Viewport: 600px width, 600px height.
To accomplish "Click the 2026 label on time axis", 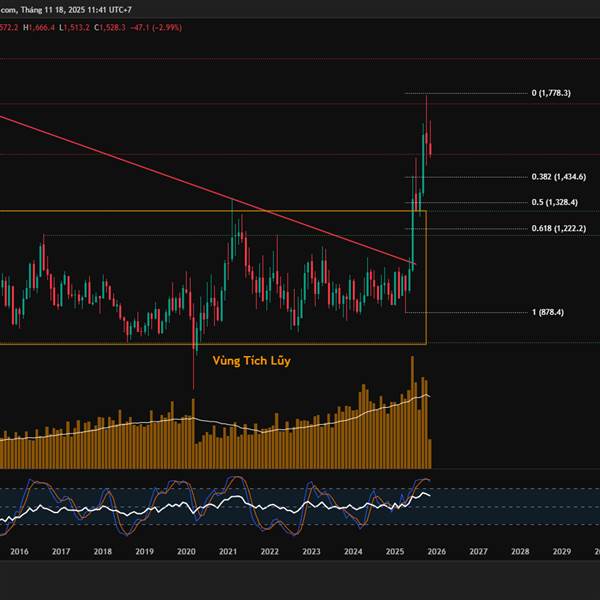I will pos(437,551).
